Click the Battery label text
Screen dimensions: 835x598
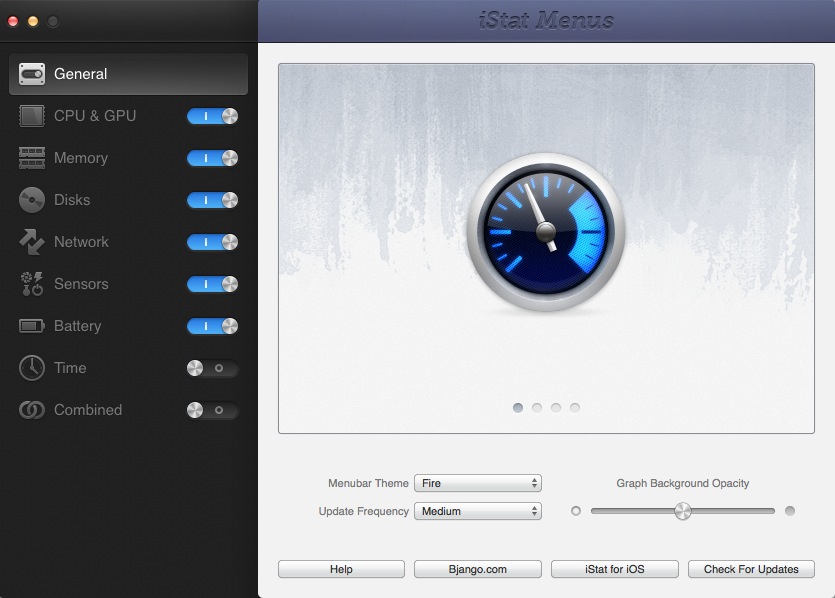click(x=77, y=326)
